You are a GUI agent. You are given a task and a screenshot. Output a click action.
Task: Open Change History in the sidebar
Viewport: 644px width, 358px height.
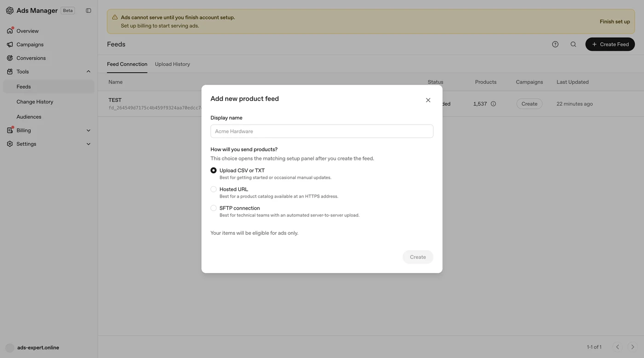pyautogui.click(x=49, y=102)
